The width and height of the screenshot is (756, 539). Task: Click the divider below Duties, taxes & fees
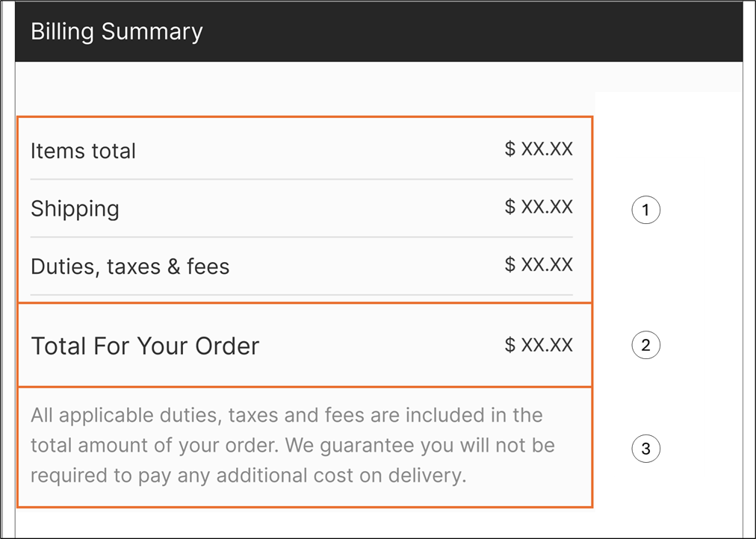click(302, 295)
